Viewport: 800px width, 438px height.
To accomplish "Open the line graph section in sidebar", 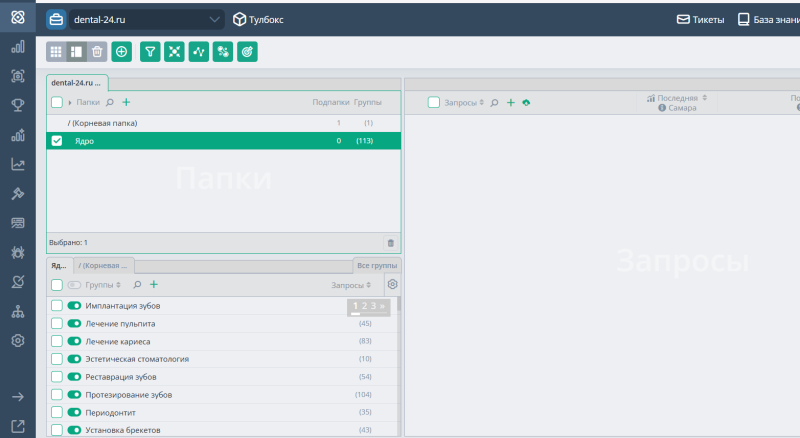I will click(x=18, y=164).
